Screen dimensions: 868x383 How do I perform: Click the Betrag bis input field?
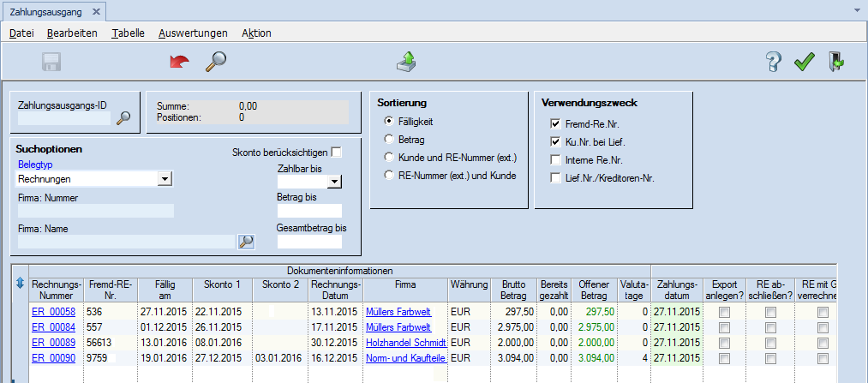coord(309,211)
